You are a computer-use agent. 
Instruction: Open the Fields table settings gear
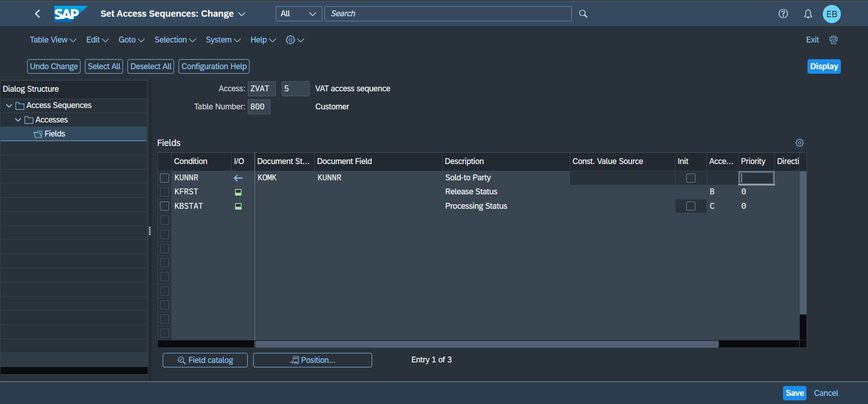800,143
